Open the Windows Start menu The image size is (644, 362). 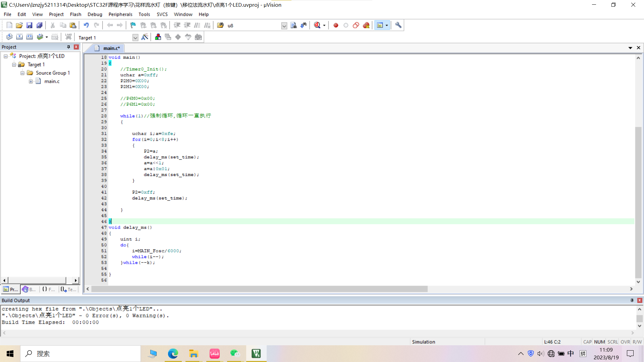pyautogui.click(x=10, y=354)
